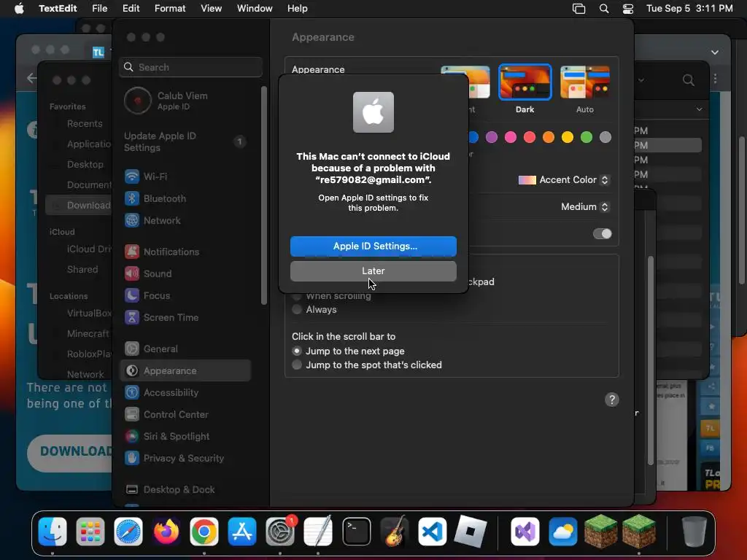The height and width of the screenshot is (560, 747).
Task: Open the Trash in the Dock
Action: point(694,532)
